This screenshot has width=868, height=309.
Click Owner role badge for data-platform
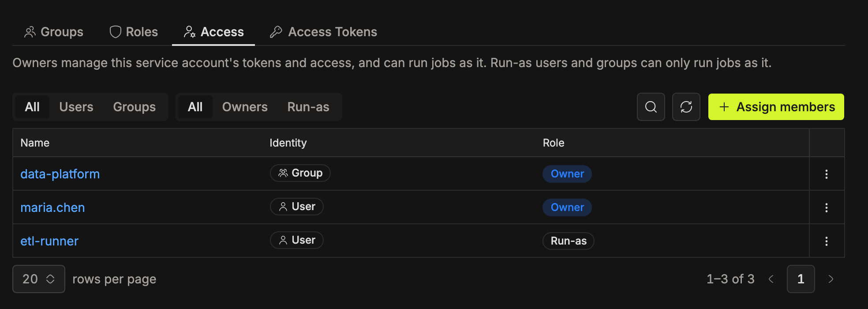567,174
